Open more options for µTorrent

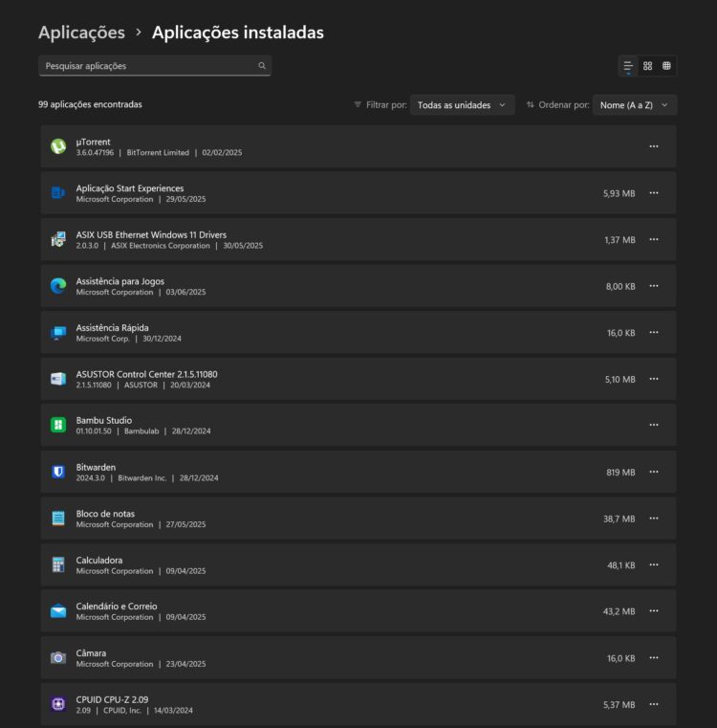pyautogui.click(x=654, y=146)
